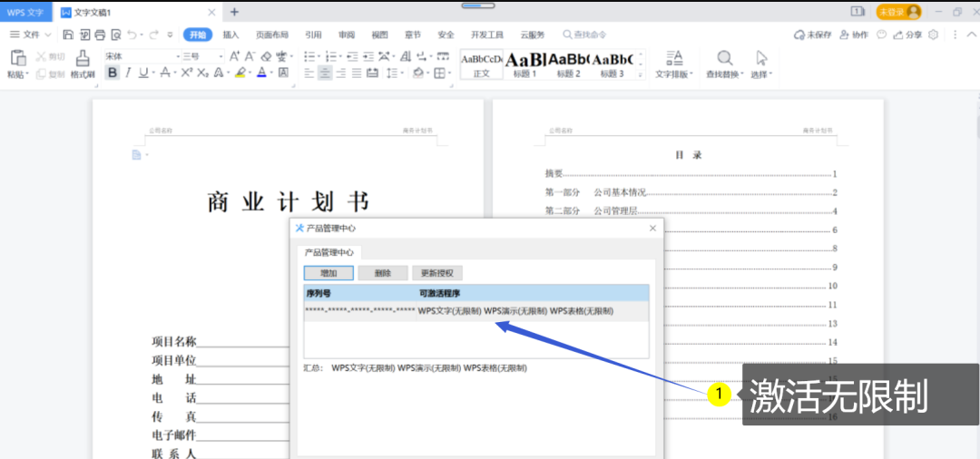Toggle Italic formatting
This screenshot has width=980, height=459.
(x=128, y=73)
